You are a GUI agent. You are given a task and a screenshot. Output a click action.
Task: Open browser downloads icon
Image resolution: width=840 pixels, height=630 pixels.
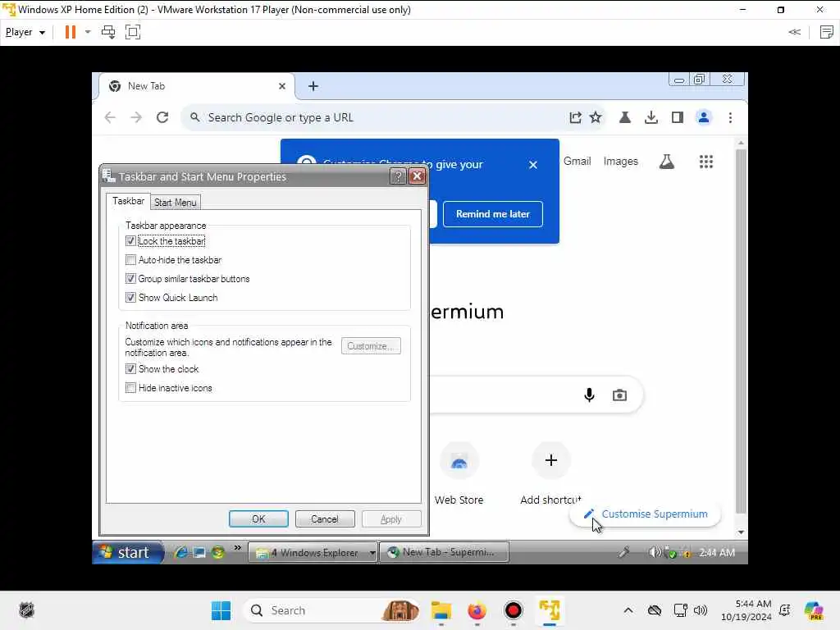click(x=651, y=117)
